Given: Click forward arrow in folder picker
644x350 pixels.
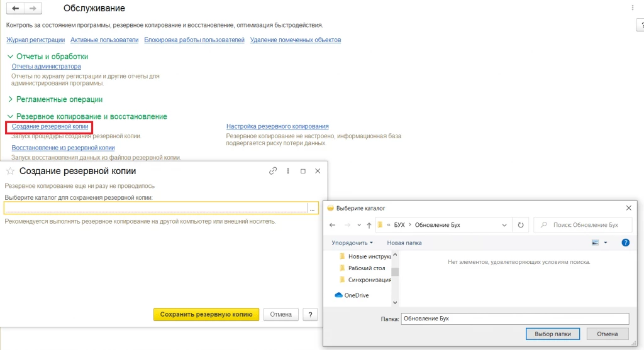Looking at the screenshot, I should click(347, 225).
